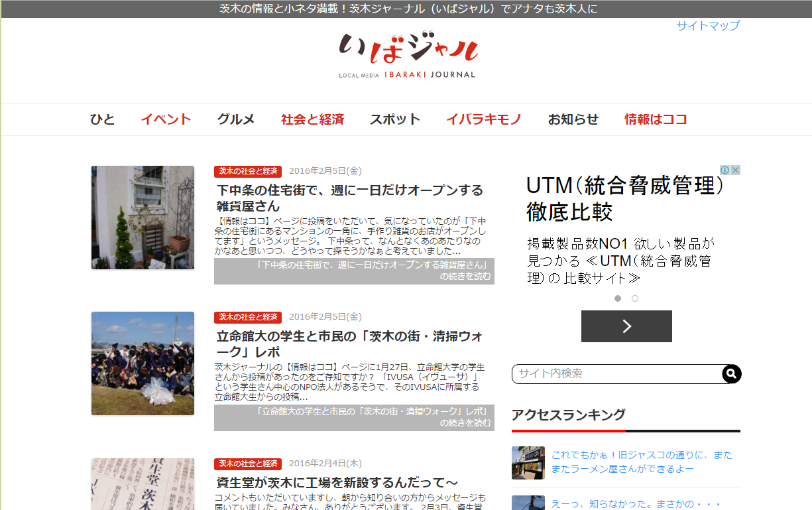
Task: Click 続きを読む for 下中条の住宅街 article
Action: [x=354, y=271]
